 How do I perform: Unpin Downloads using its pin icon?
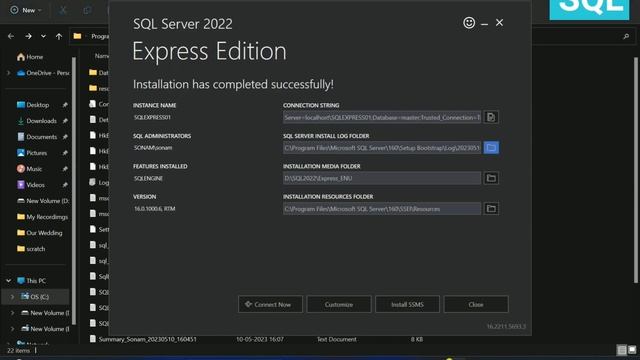65,121
